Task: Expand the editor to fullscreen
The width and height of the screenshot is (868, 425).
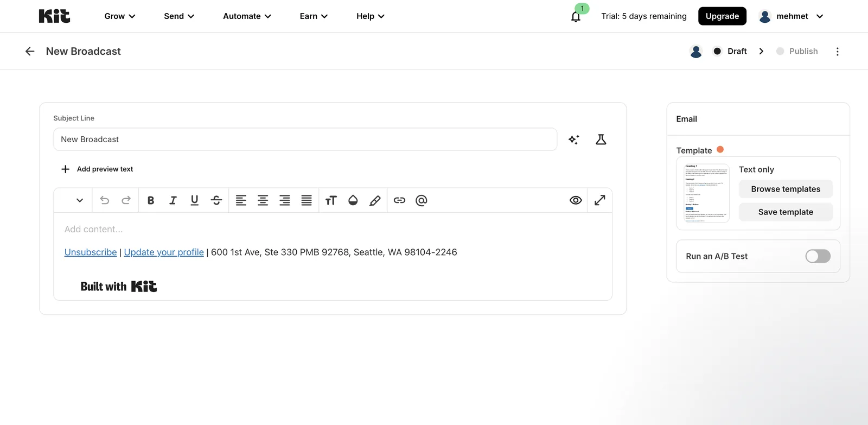Action: [x=599, y=200]
